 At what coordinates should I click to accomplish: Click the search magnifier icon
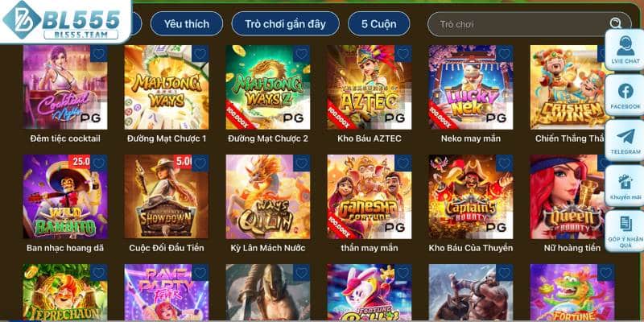pos(616,23)
